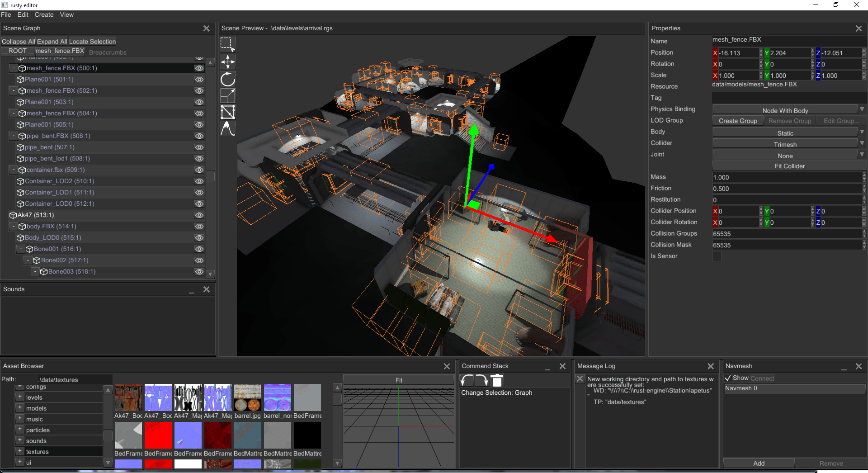Clear command stack with trash icon

(x=497, y=381)
